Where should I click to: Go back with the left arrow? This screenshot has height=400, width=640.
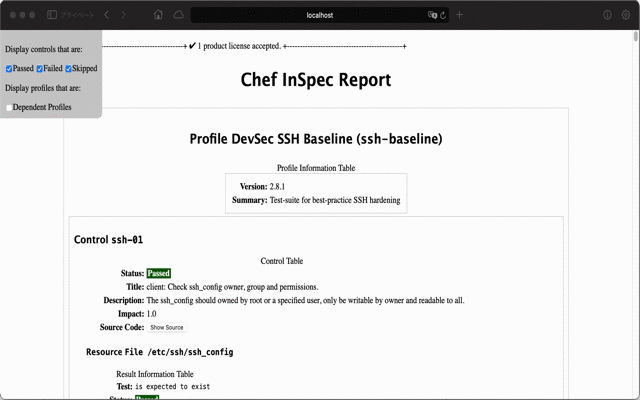point(107,15)
